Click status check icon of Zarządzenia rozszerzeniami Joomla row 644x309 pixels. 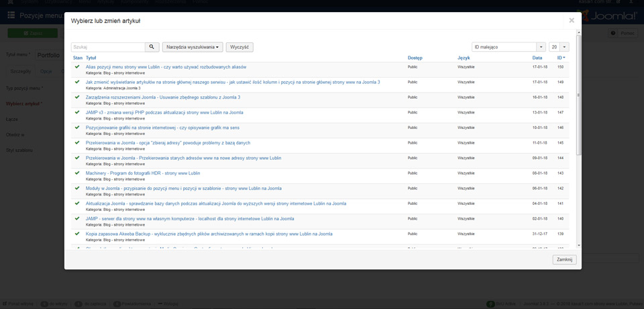click(x=76, y=97)
